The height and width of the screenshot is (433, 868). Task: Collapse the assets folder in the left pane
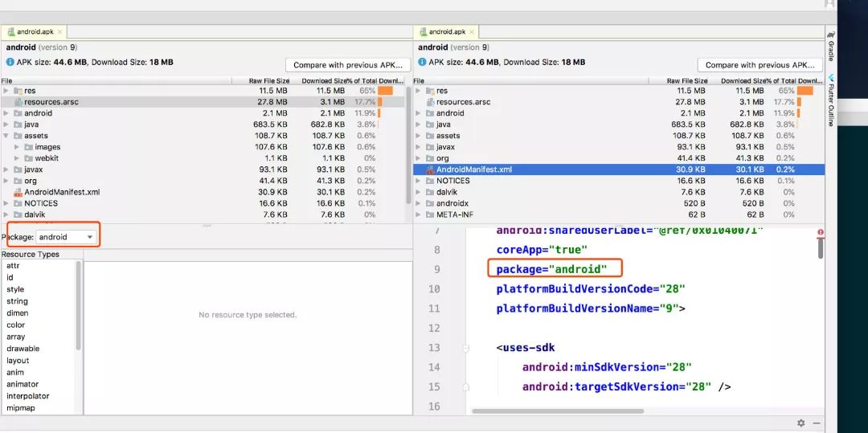point(6,136)
